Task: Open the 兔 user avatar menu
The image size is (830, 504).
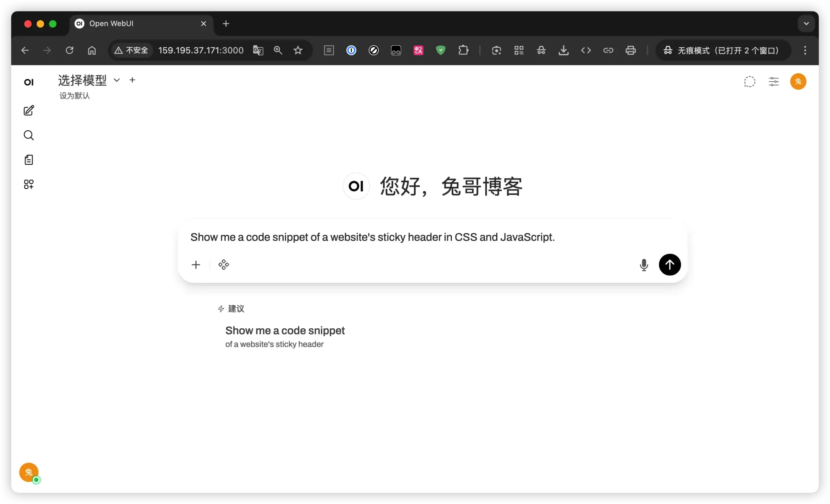Action: [x=798, y=81]
